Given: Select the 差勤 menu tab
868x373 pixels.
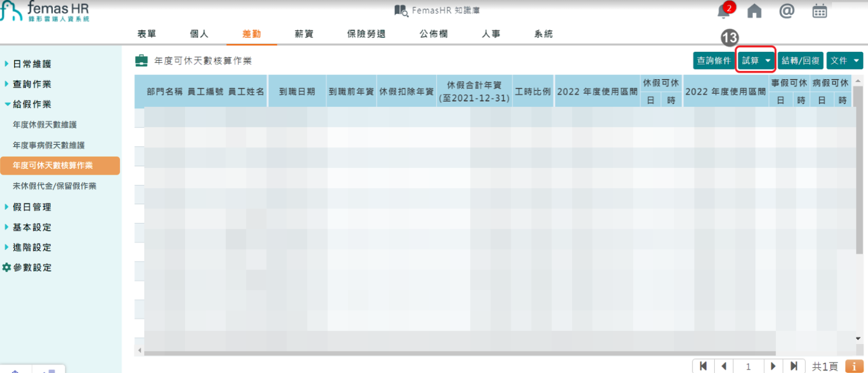Looking at the screenshot, I should click(x=252, y=34).
